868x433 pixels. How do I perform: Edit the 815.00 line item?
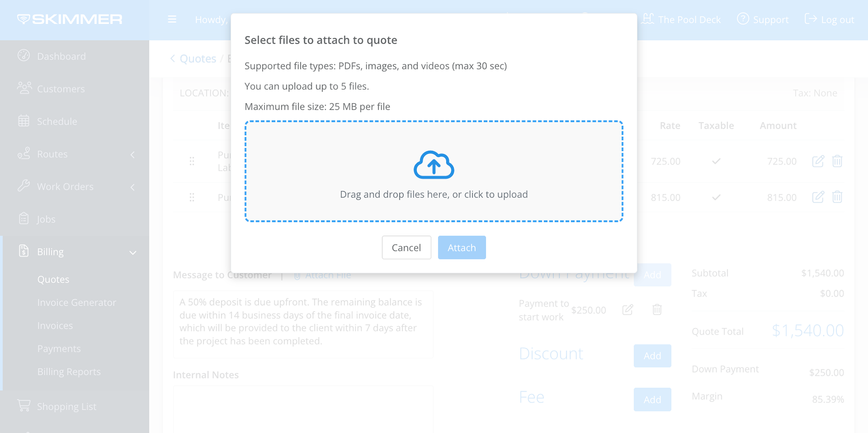point(818,197)
